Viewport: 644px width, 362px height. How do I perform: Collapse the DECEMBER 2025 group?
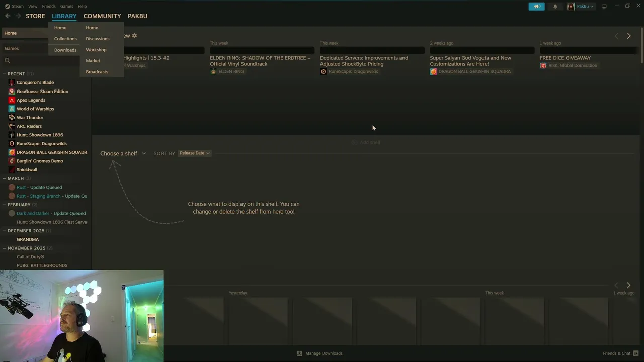(4, 231)
